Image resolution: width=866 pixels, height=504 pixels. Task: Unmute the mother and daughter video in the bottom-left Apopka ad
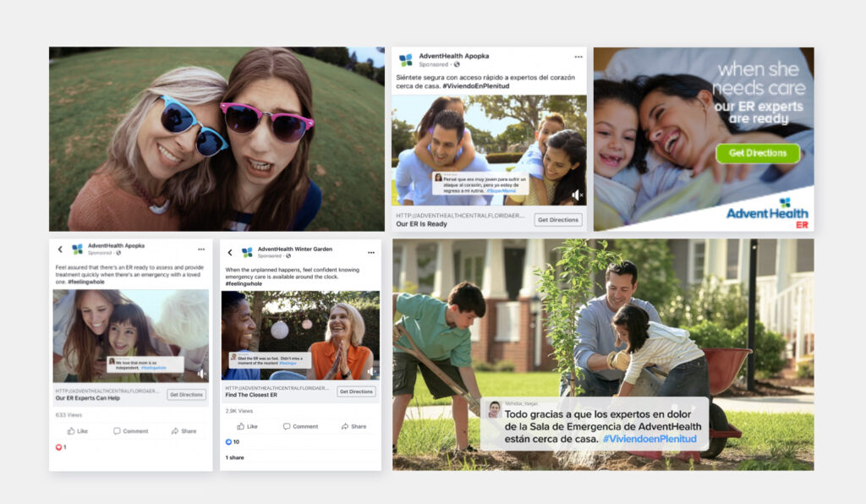click(201, 373)
